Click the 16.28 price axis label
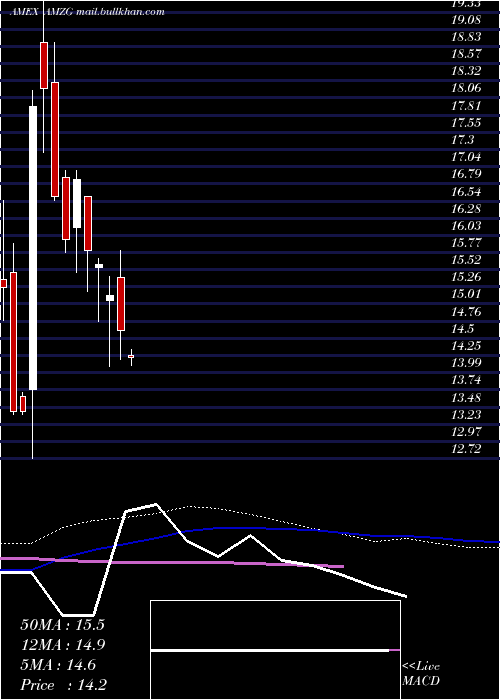The width and height of the screenshot is (500, 700). [x=466, y=209]
